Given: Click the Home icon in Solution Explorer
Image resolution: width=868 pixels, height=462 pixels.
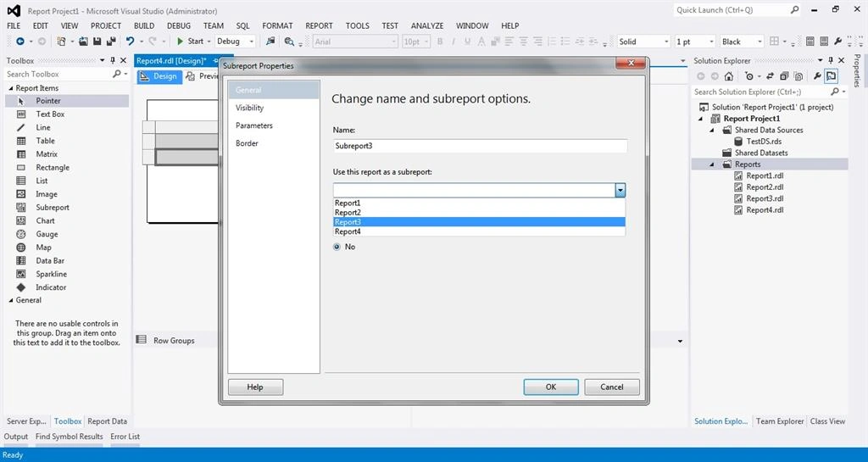Looking at the screenshot, I should coord(728,75).
